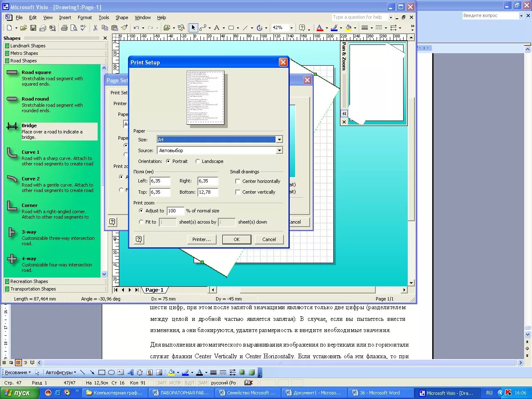Click the Left margin input field

click(x=160, y=181)
